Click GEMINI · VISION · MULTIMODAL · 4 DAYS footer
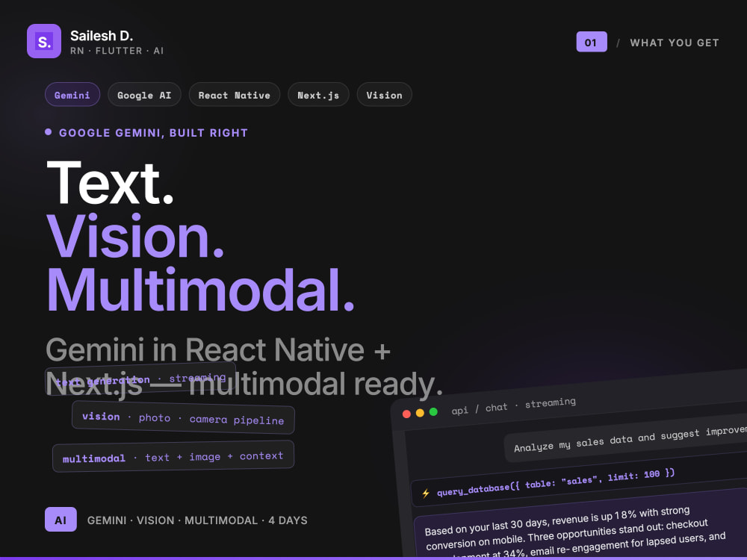 (197, 520)
